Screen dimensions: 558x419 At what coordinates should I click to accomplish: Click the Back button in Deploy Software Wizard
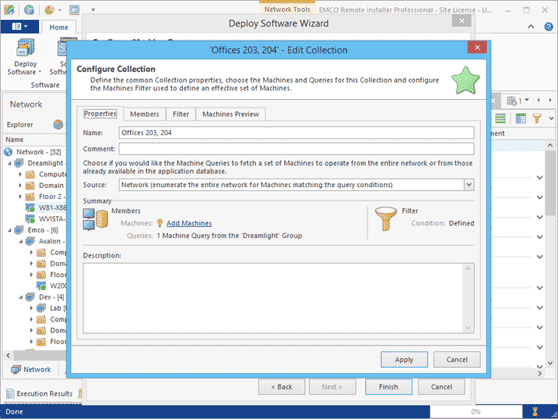point(281,387)
